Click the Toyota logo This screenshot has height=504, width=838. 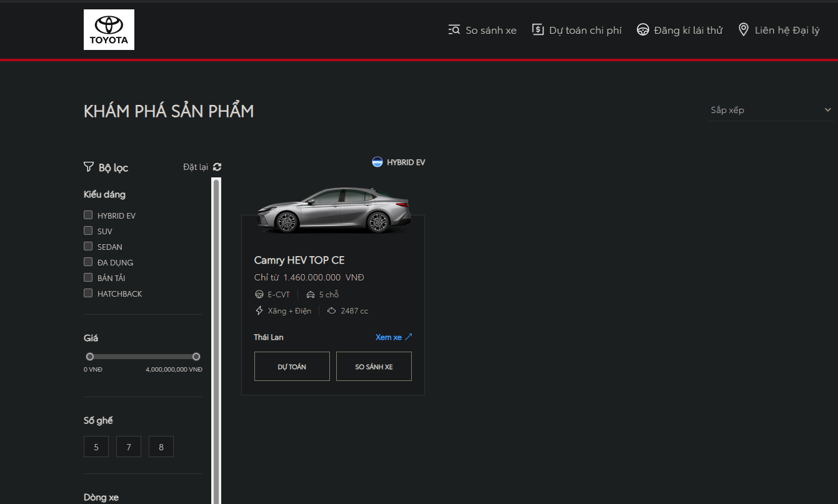click(x=109, y=29)
